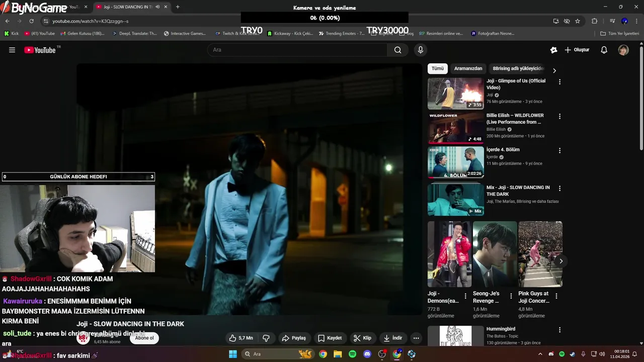Open the Trending Emotes bookmark
The width and height of the screenshot is (644, 362).
pyautogui.click(x=342, y=34)
